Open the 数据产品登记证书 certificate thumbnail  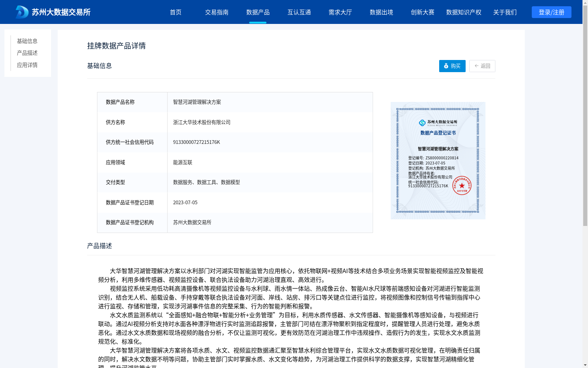(x=438, y=160)
